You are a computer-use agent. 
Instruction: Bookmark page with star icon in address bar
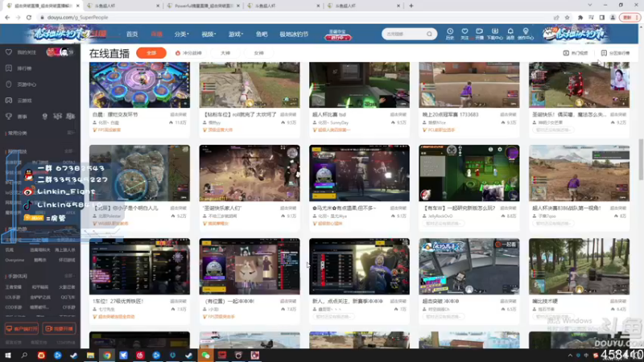point(568,17)
